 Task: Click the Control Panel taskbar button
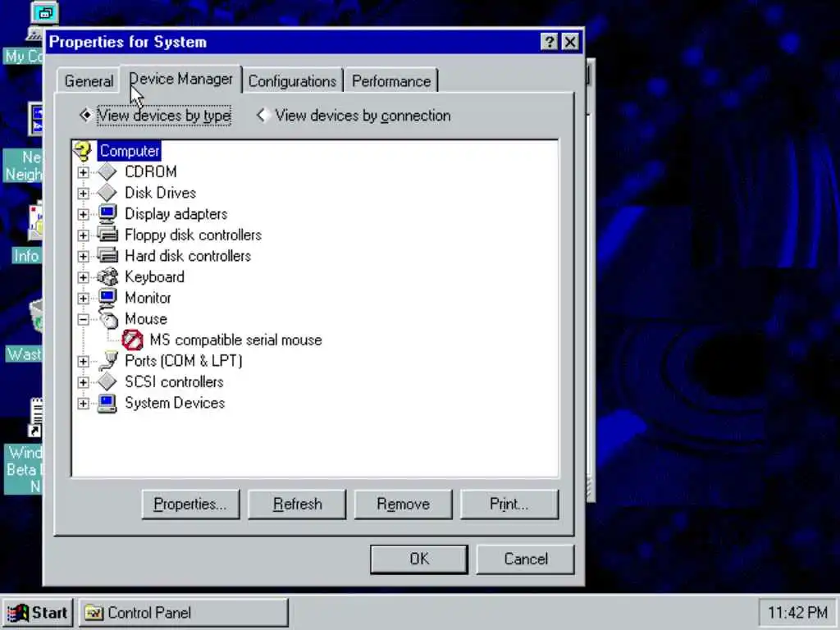pos(184,613)
